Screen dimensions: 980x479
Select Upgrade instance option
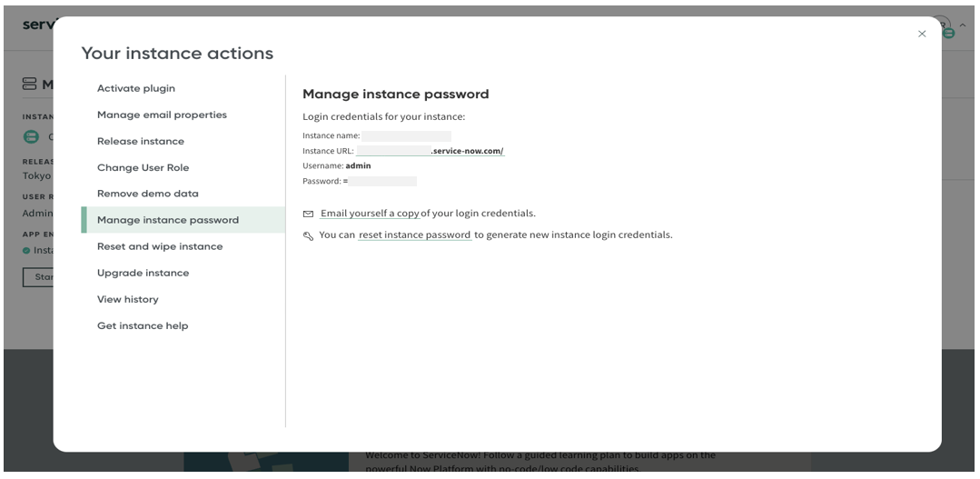[144, 273]
